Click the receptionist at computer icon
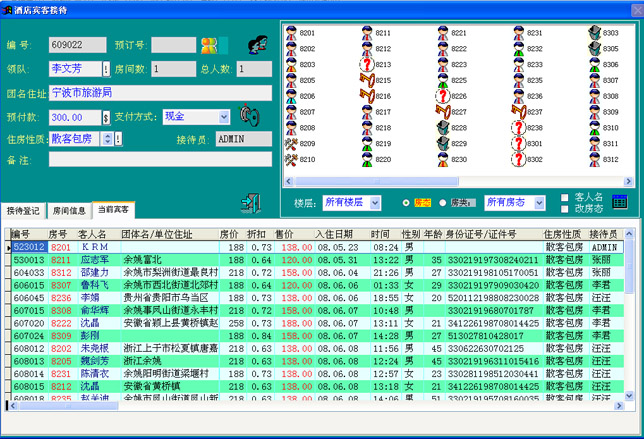The height and width of the screenshot is (439, 644). click(x=258, y=43)
